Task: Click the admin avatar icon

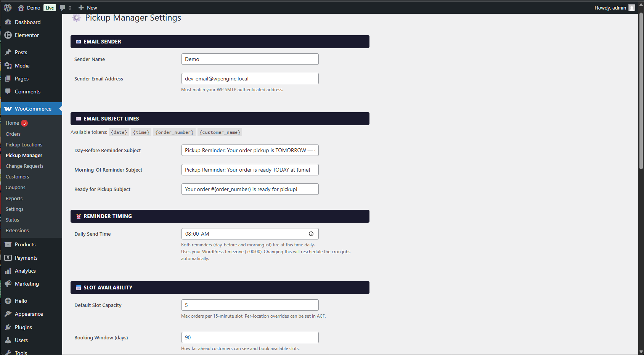Action: tap(632, 8)
